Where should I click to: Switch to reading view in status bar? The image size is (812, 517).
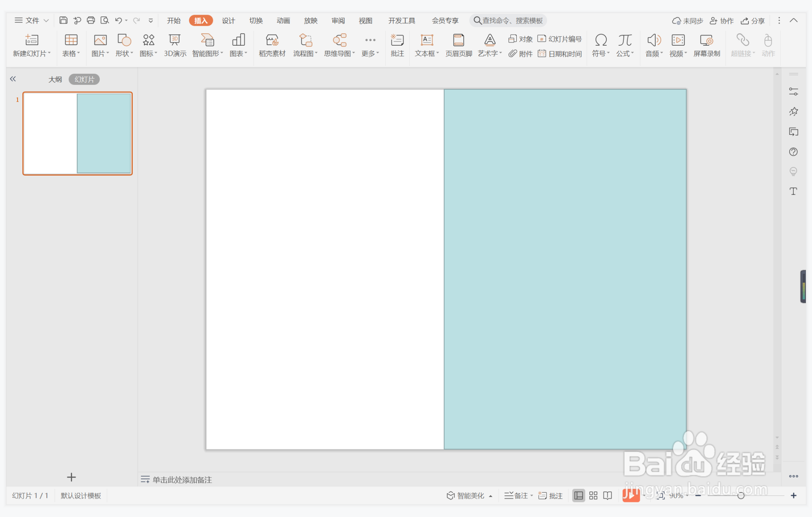(x=608, y=495)
